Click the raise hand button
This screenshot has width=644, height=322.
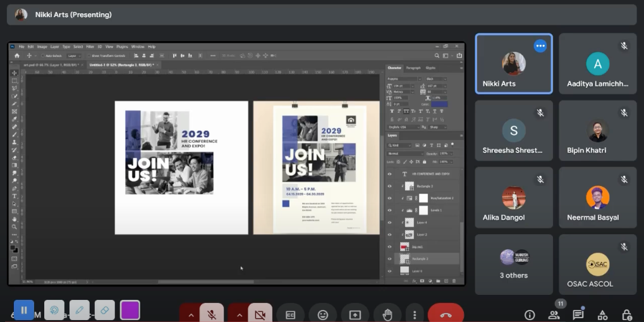[387, 315]
